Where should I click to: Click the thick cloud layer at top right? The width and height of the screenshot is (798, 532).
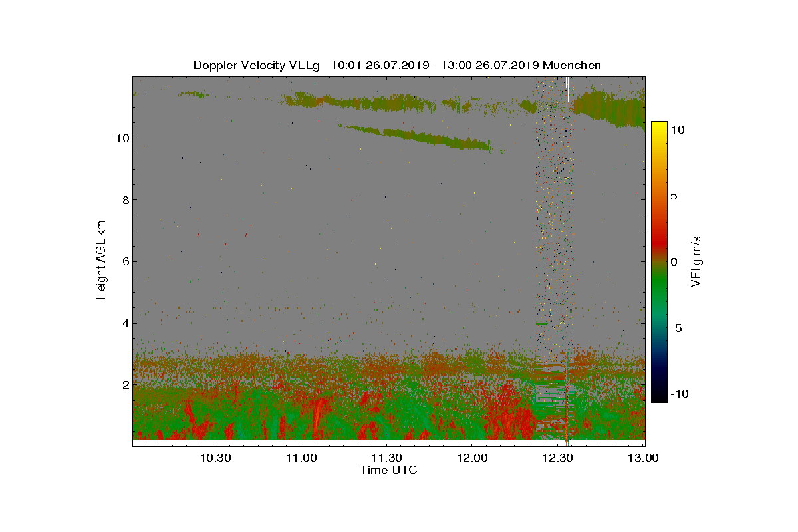[610, 106]
